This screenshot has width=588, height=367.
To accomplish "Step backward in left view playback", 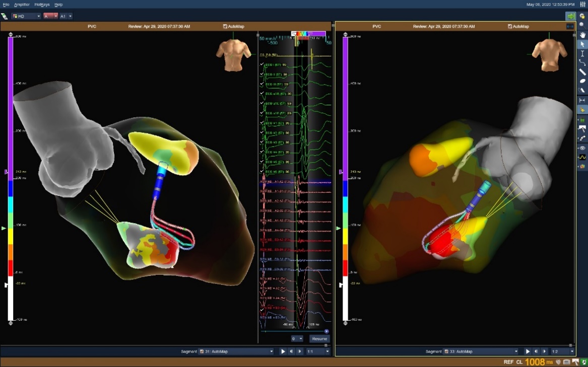I will pyautogui.click(x=291, y=351).
